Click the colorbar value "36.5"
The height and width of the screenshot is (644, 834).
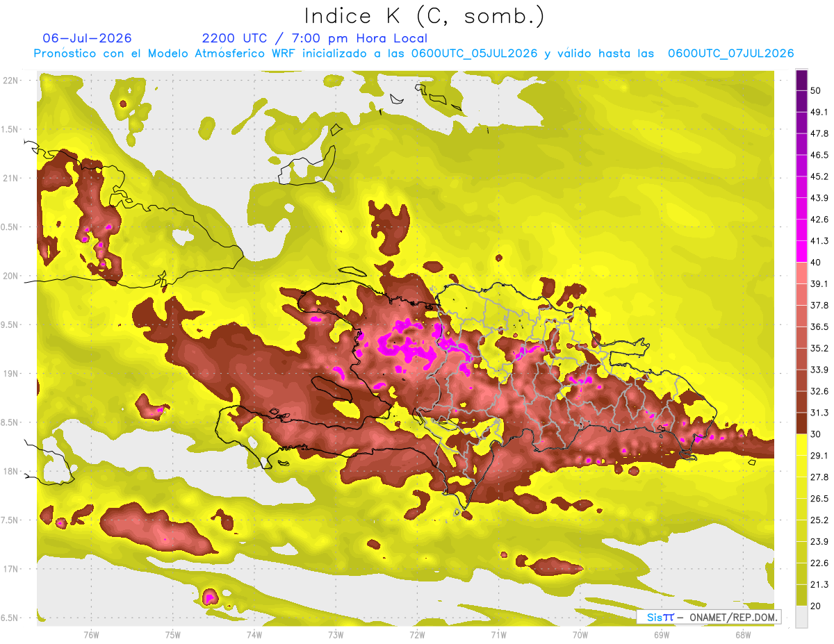pos(820,327)
